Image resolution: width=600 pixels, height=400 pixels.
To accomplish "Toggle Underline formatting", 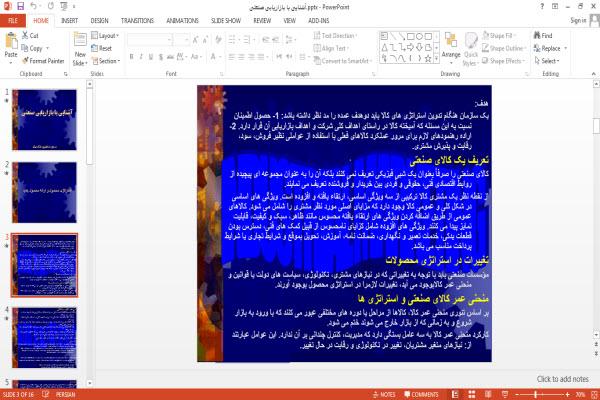I will pyautogui.click(x=151, y=57).
